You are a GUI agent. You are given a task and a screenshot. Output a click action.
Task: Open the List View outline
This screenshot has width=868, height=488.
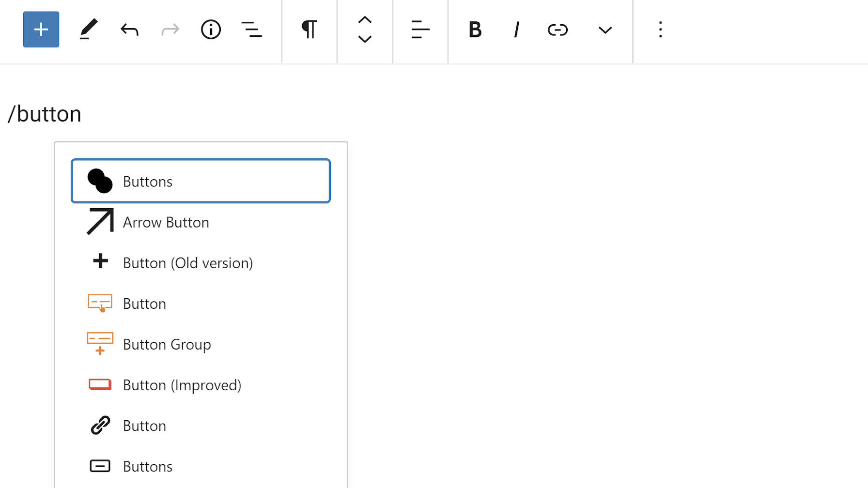[x=251, y=30]
